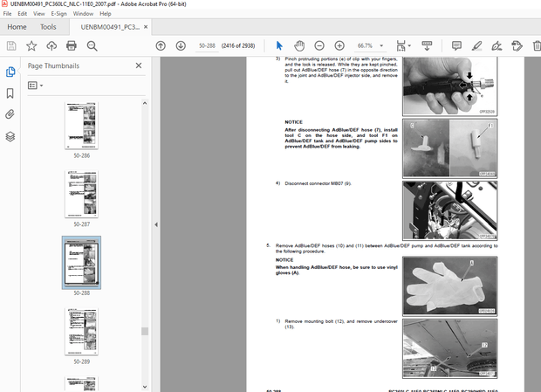Add a comment with the note icon

click(x=456, y=46)
